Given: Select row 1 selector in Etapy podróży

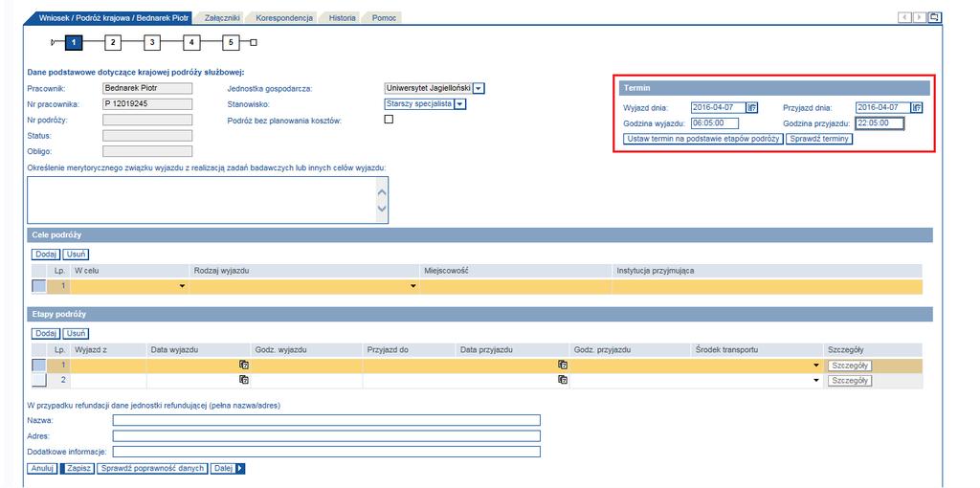Looking at the screenshot, I should (x=38, y=366).
